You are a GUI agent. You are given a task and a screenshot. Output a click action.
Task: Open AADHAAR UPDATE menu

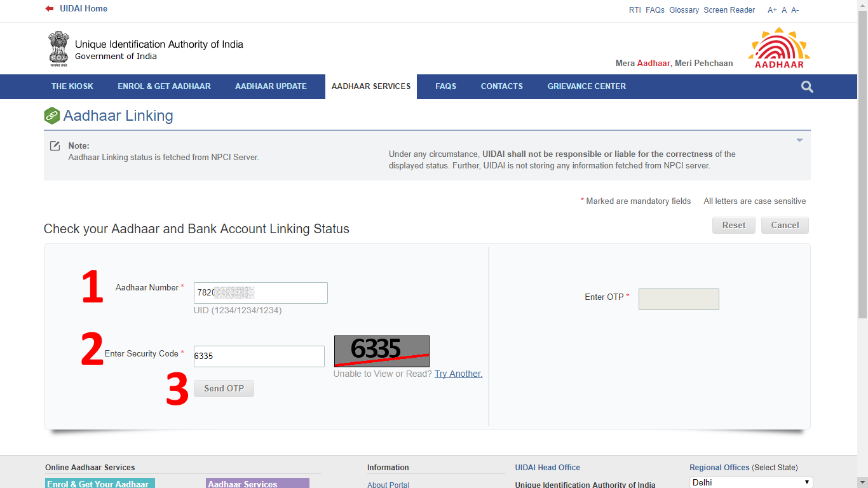click(x=271, y=86)
